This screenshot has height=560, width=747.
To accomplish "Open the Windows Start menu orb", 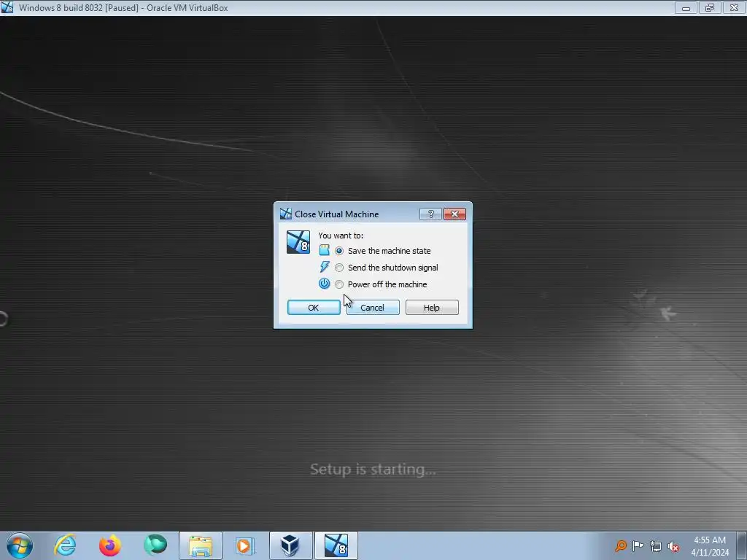I will tap(20, 545).
